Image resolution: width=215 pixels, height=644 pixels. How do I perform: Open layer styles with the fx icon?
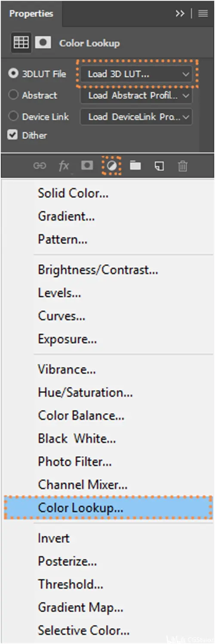click(x=64, y=166)
